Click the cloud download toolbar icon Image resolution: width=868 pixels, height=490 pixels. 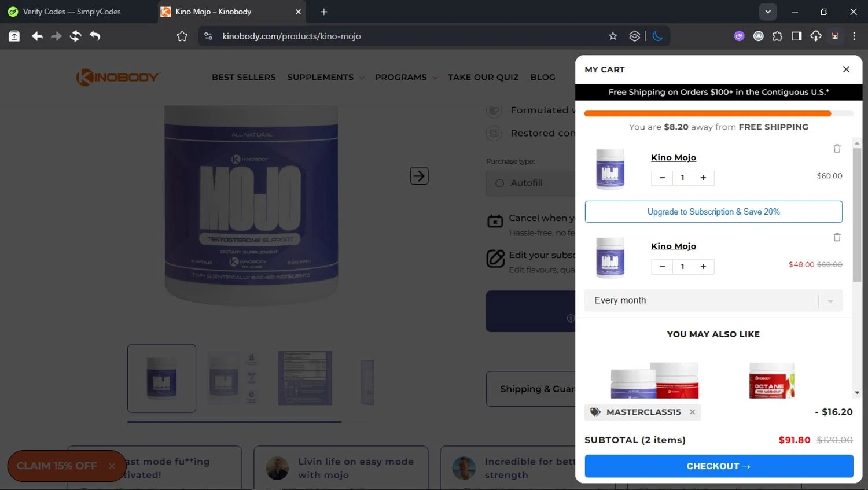pyautogui.click(x=816, y=36)
